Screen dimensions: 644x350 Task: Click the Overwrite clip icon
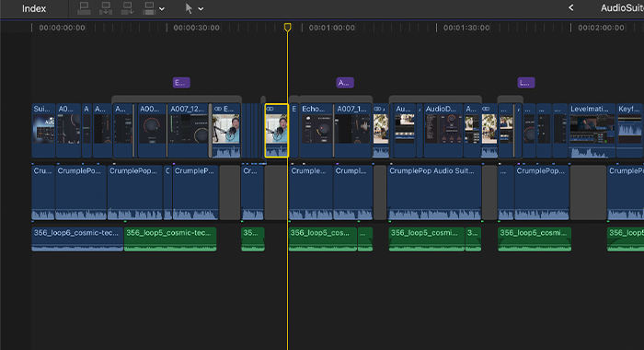[149, 8]
